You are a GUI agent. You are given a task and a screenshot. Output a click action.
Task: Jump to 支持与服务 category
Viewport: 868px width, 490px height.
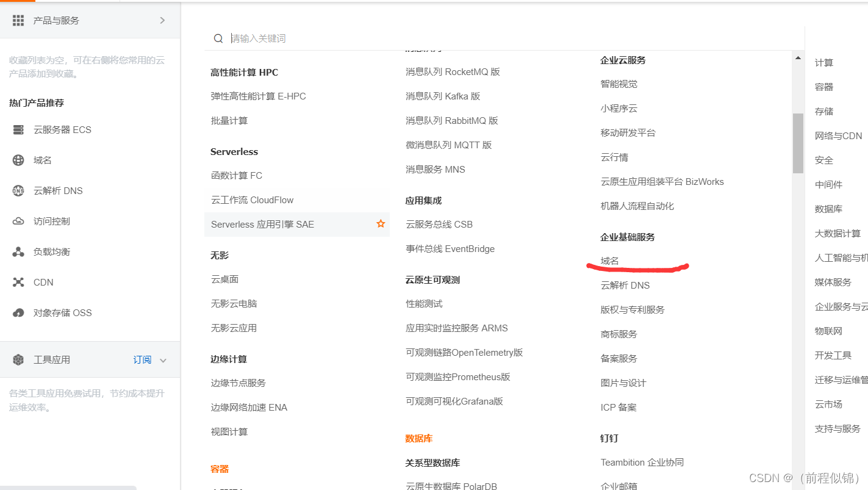coord(838,428)
